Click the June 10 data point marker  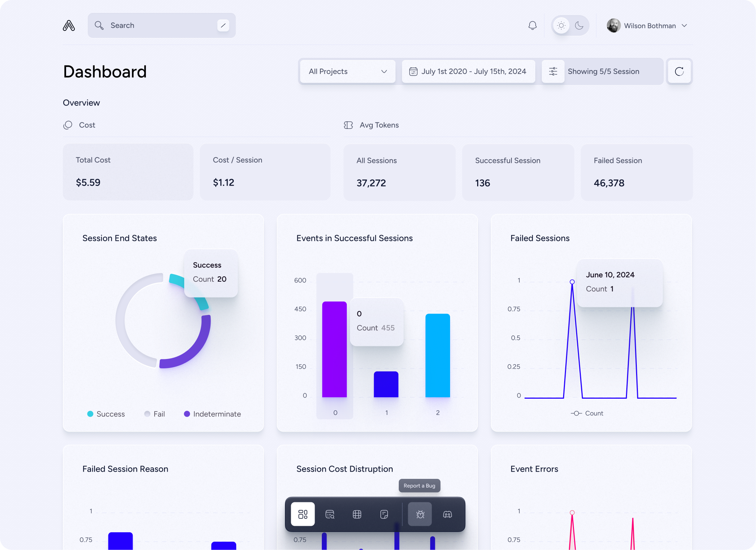tap(572, 282)
